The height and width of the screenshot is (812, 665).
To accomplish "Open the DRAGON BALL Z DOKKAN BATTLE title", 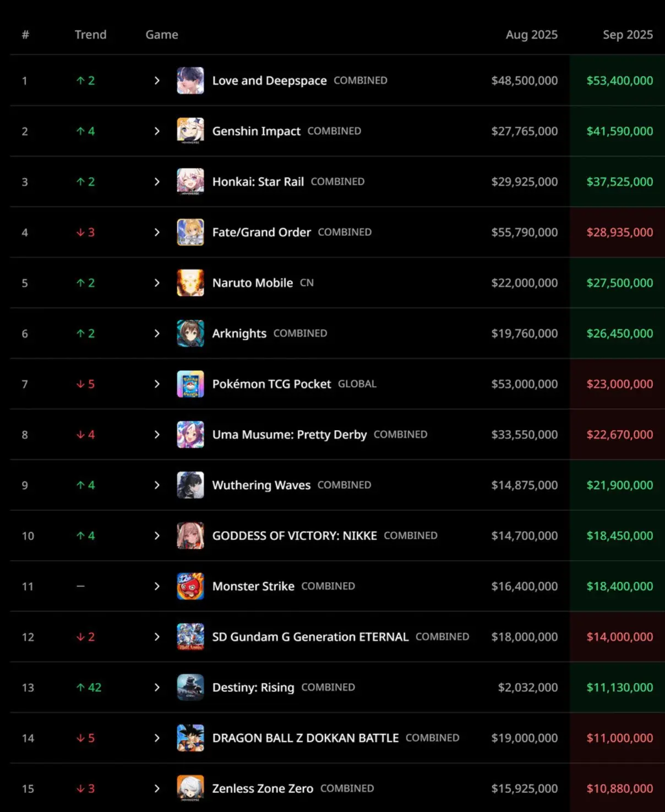I will (306, 738).
